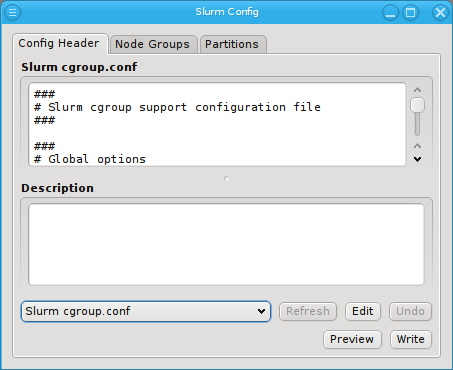453x370 pixels.
Task: Maximize the Slurm Config window
Action: click(x=411, y=13)
